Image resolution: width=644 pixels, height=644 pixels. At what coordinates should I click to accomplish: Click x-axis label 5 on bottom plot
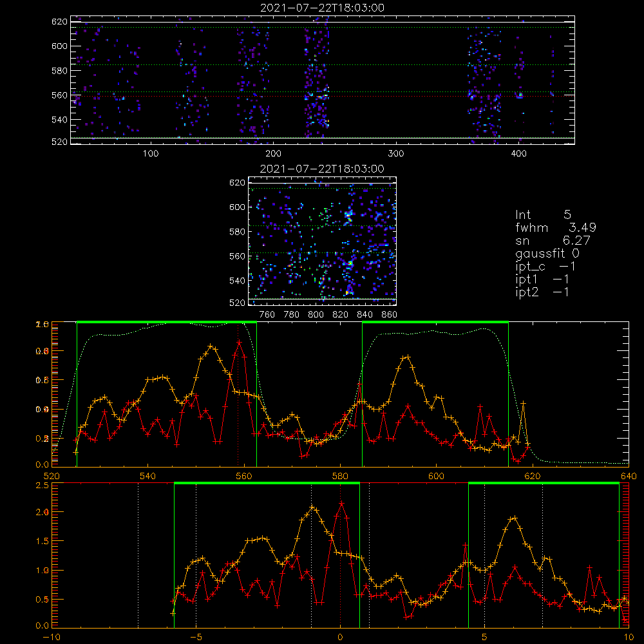(485, 637)
